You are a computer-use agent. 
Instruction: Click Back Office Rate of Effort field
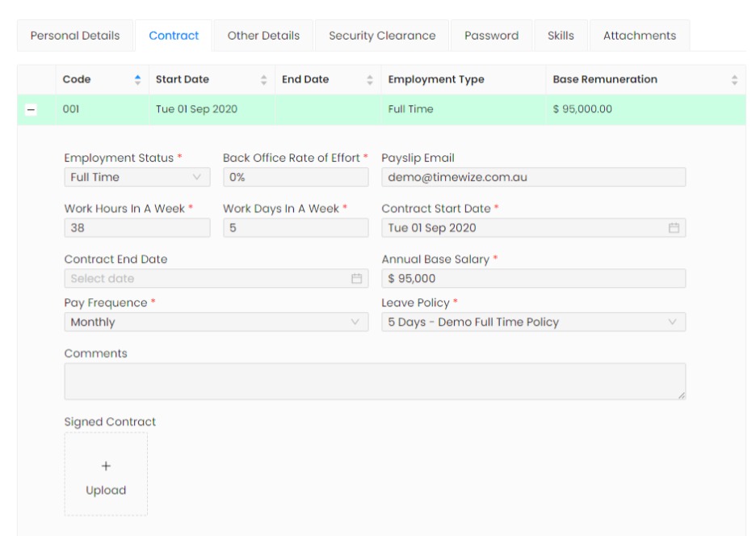point(296,177)
